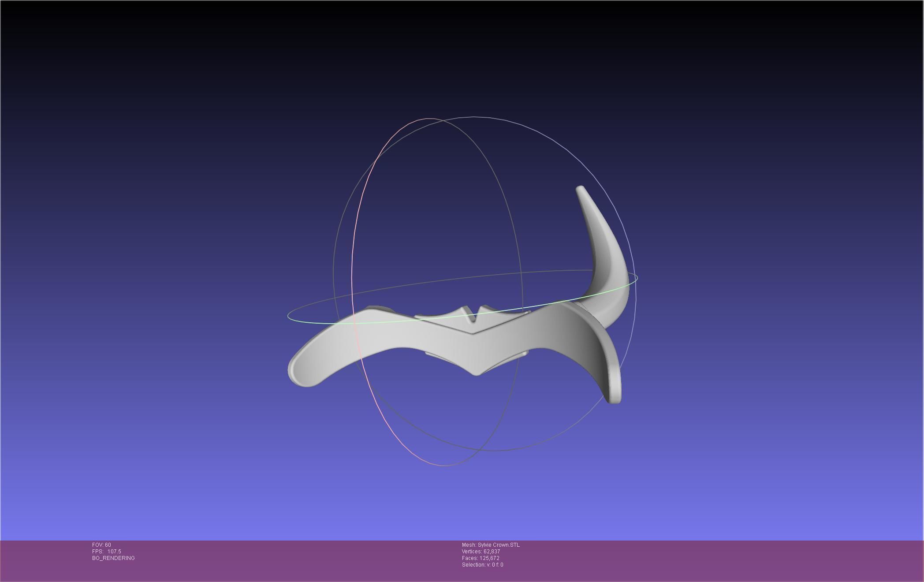Click the FOV: 60 readout

click(101, 545)
